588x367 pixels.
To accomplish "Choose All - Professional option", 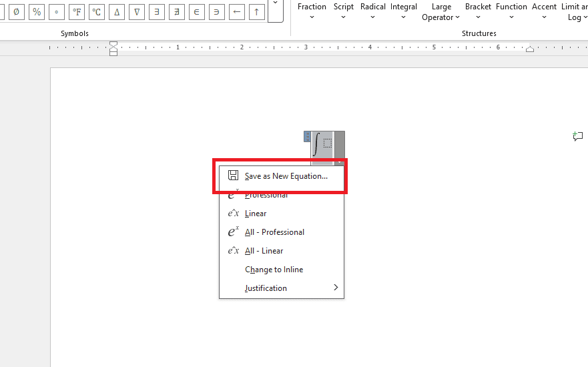I will pyautogui.click(x=282, y=232).
